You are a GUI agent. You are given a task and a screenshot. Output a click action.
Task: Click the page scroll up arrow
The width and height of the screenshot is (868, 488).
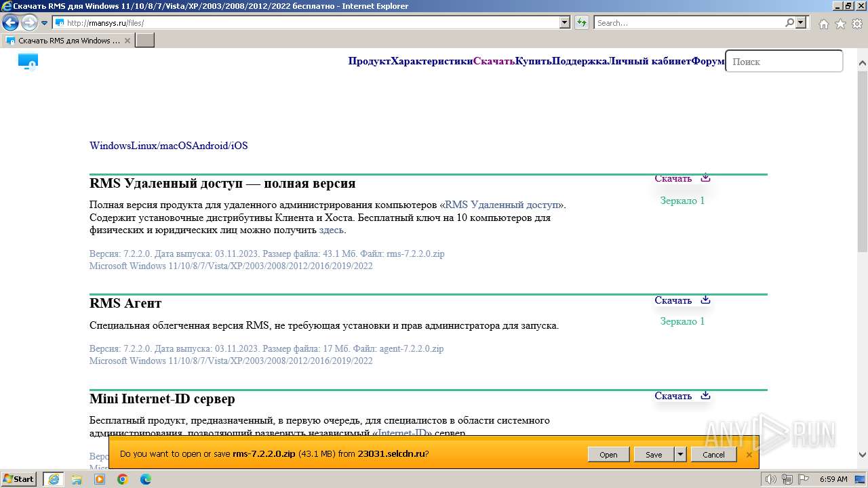(x=863, y=64)
